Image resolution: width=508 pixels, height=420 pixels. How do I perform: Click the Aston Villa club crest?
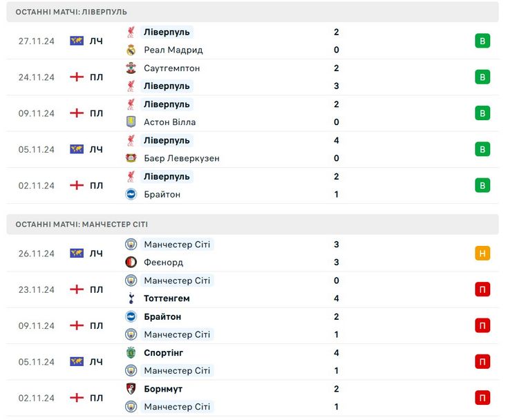point(131,122)
